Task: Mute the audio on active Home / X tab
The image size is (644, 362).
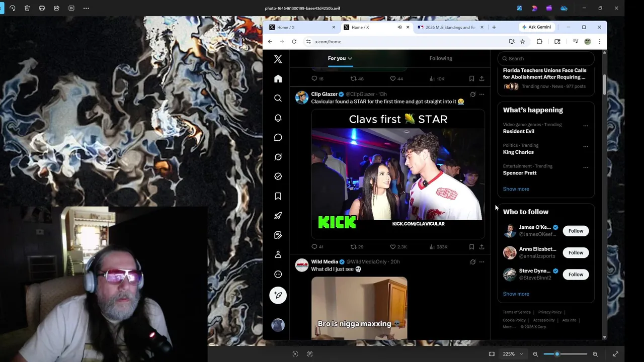Action: pyautogui.click(x=399, y=27)
